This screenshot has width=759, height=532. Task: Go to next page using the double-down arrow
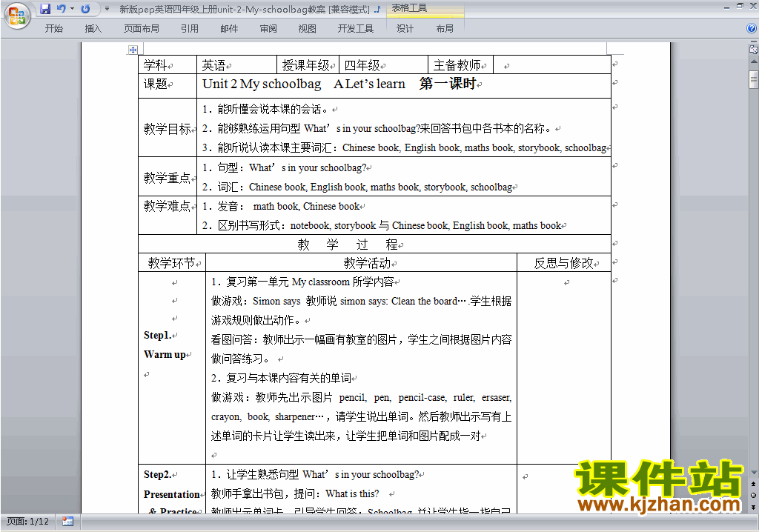click(753, 507)
